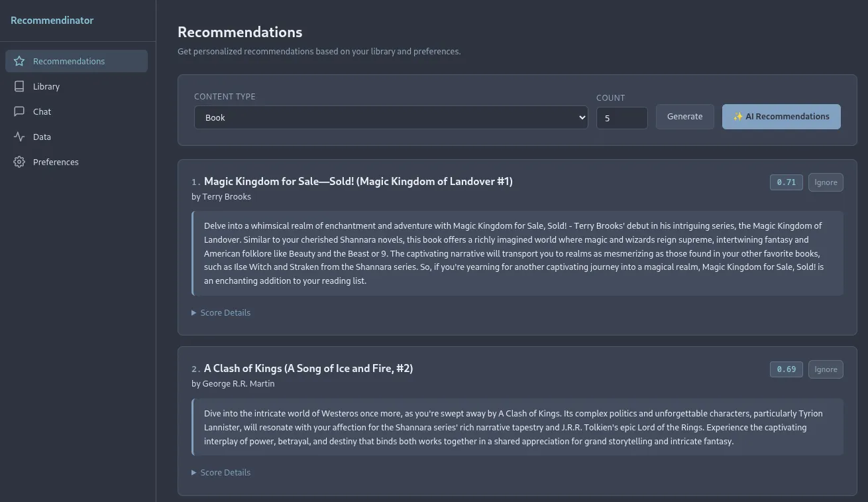Image resolution: width=868 pixels, height=502 pixels.
Task: Click the Clash of Kings description paragraph
Action: [x=517, y=427]
